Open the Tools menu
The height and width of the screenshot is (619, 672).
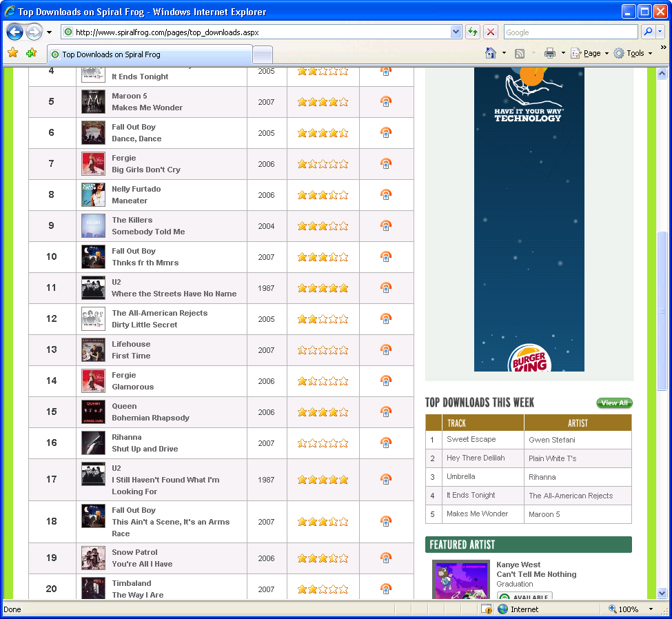pos(633,53)
